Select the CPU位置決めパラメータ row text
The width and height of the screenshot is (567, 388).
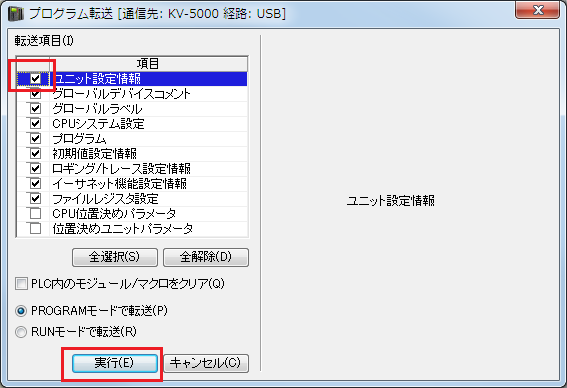pyautogui.click(x=114, y=214)
